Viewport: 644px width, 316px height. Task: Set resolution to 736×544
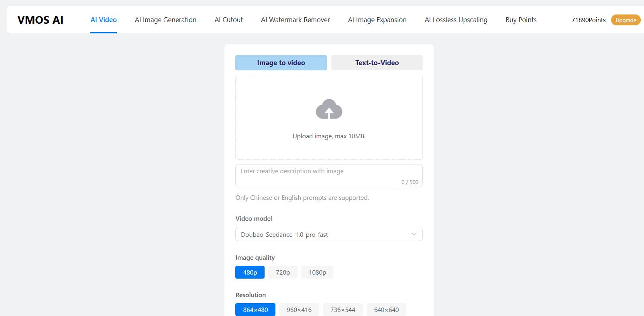click(x=342, y=310)
